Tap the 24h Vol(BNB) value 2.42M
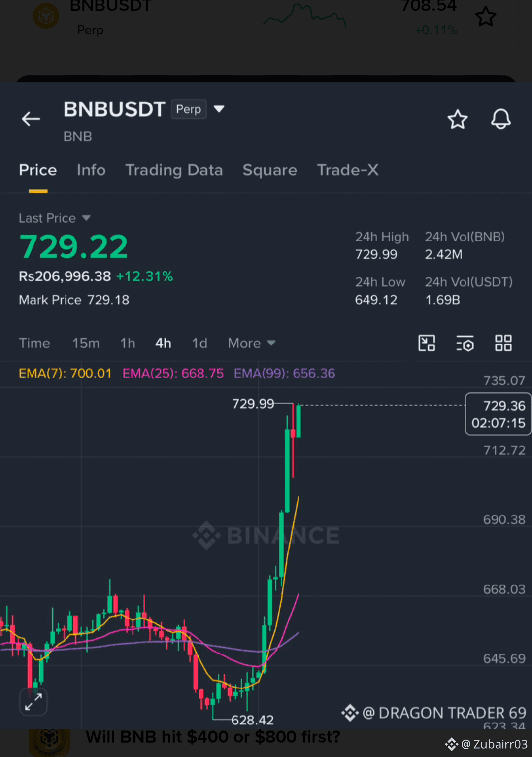This screenshot has height=757, width=532. coord(444,254)
